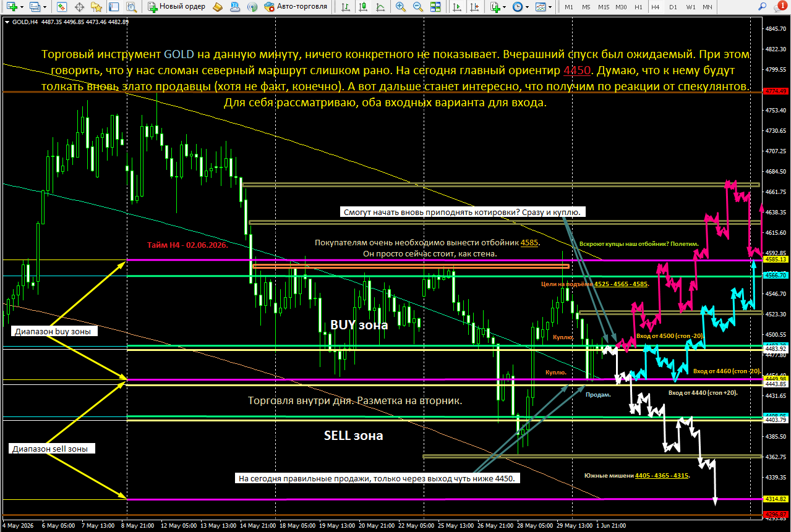
Task: Toggle Auto Scroll chart icon
Action: click(456, 7)
